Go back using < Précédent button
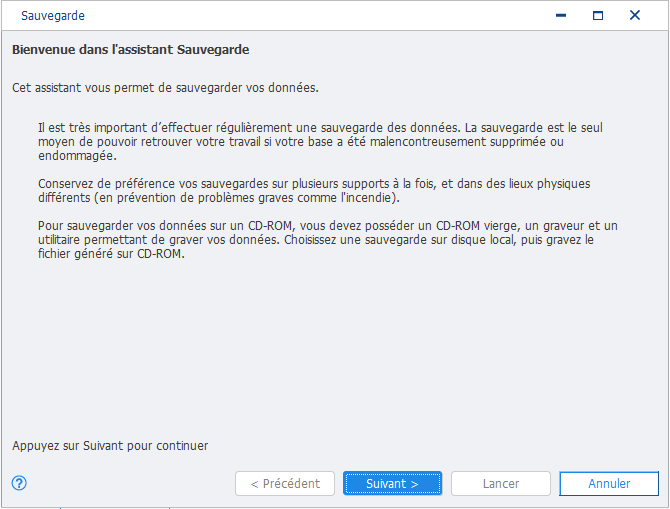Viewport: 670px width, 509px height. click(285, 483)
